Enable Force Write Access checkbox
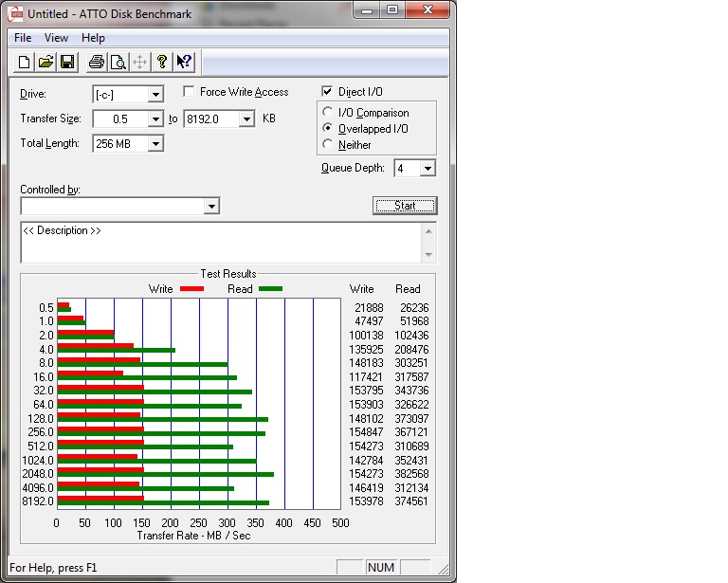 click(x=189, y=92)
